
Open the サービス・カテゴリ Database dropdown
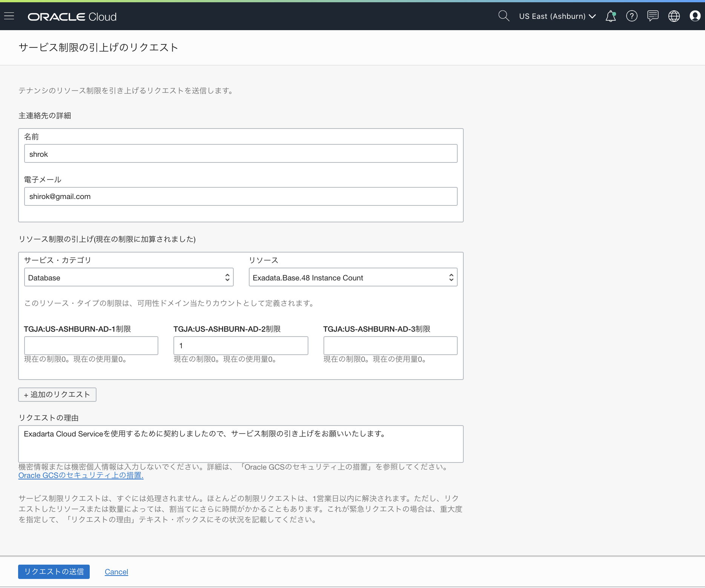129,277
